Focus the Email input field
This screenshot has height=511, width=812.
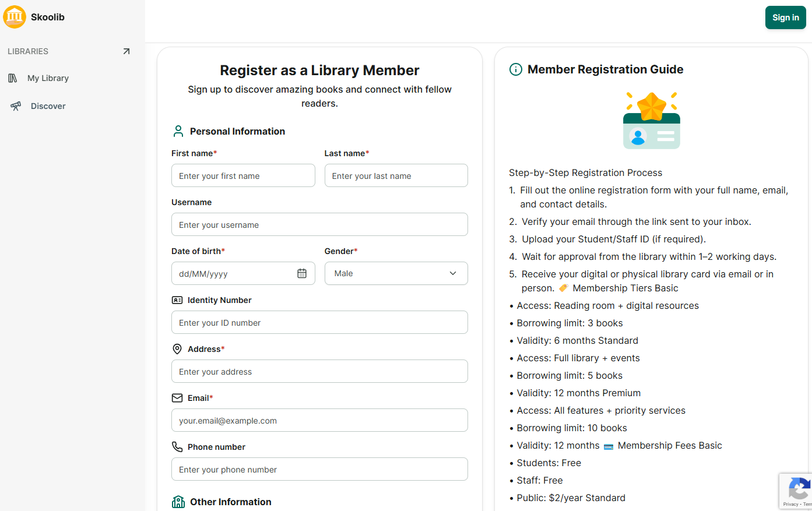[x=319, y=420]
